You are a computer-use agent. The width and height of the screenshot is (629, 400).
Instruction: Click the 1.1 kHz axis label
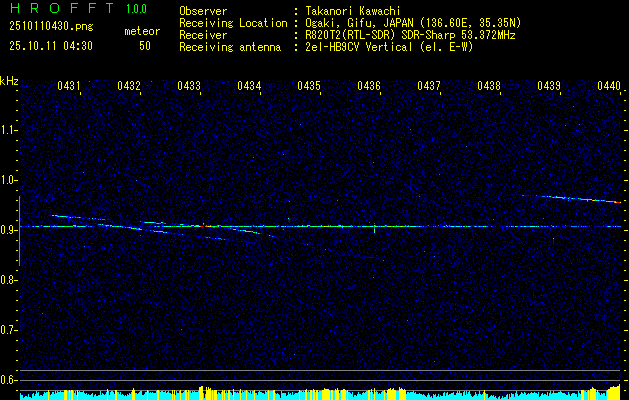point(9,130)
